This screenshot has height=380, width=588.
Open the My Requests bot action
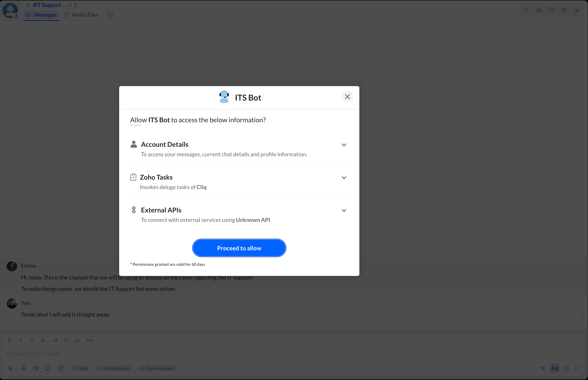coord(114,368)
